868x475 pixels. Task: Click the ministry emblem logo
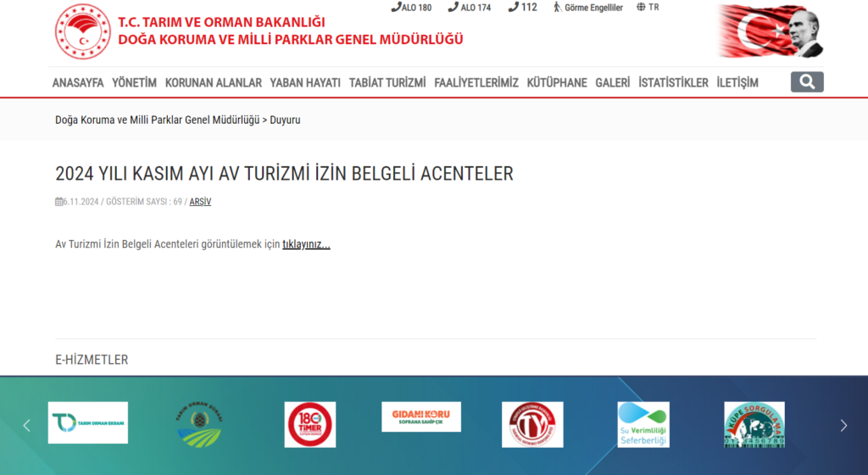point(83,31)
